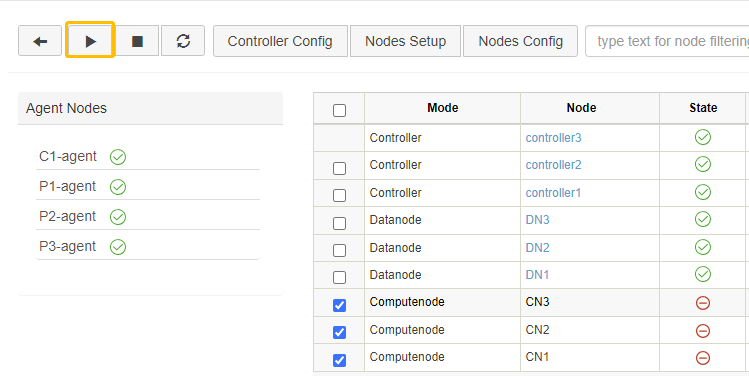Open the controller1 node link
Image resolution: width=749 pixels, height=376 pixels.
(x=553, y=193)
